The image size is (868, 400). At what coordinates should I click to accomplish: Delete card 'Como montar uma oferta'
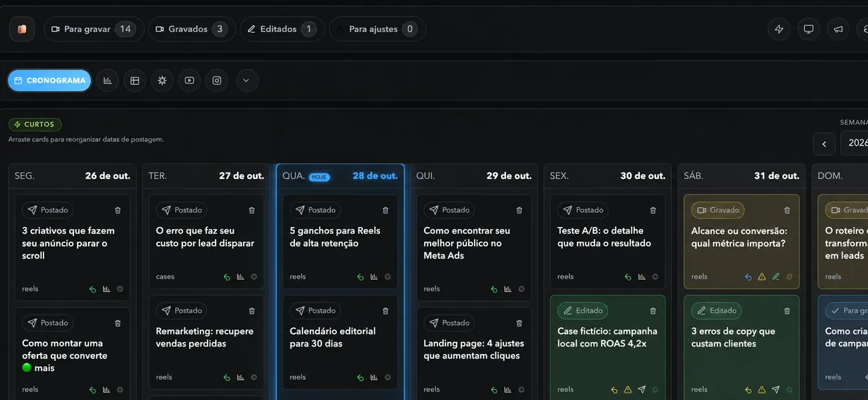118,323
